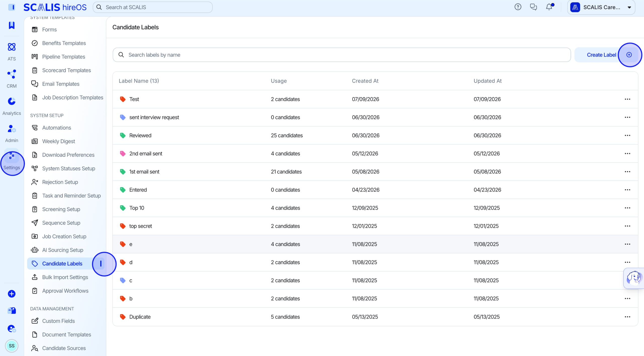
Task: Go to CRM section
Action: (12, 79)
